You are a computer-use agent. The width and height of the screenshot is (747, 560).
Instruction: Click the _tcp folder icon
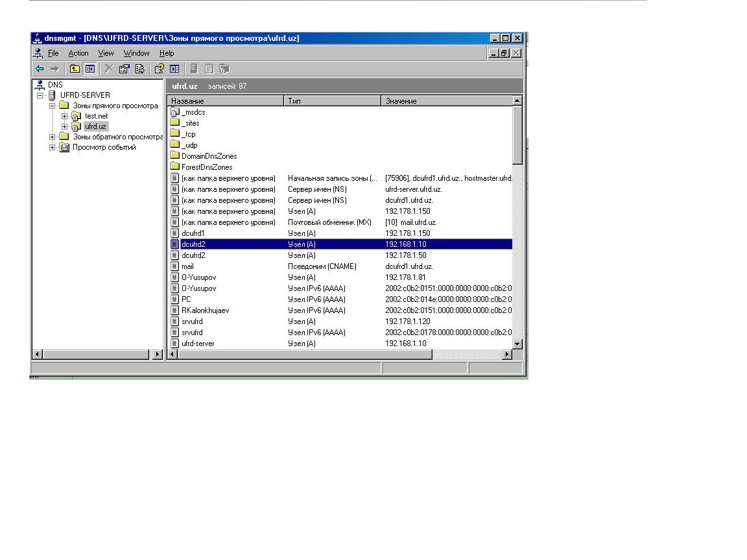(x=175, y=134)
